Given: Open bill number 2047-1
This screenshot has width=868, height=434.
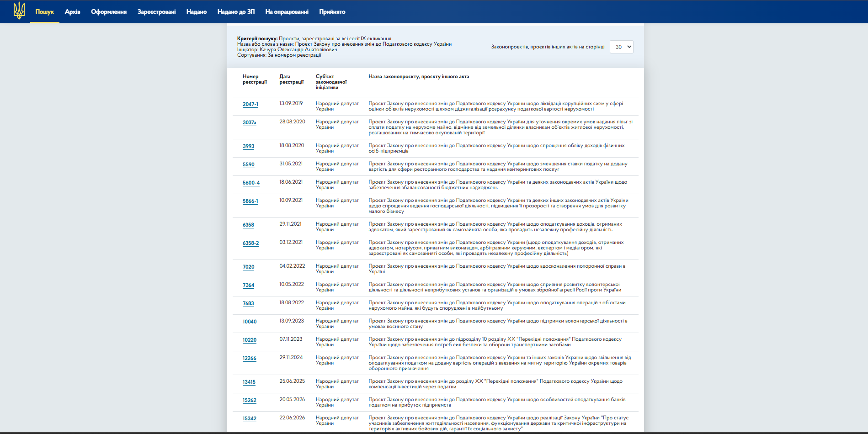Looking at the screenshot, I should [x=250, y=104].
